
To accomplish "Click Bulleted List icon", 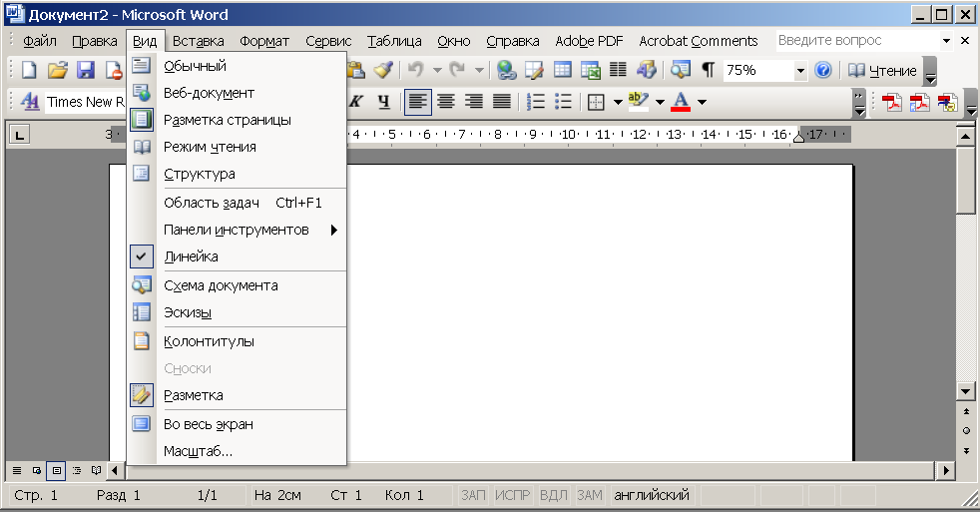I will click(564, 101).
